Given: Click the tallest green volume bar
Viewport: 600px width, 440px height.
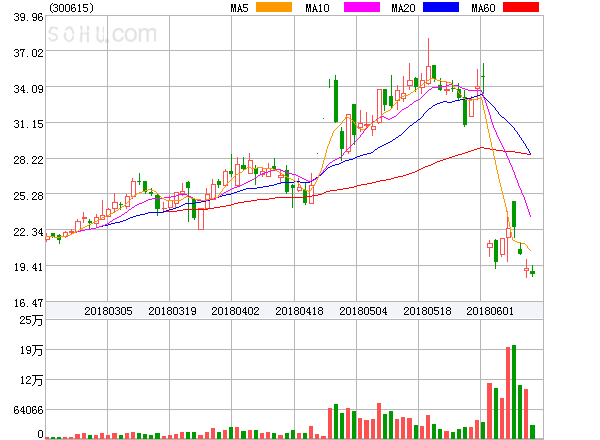Looking at the screenshot, I should (514, 392).
